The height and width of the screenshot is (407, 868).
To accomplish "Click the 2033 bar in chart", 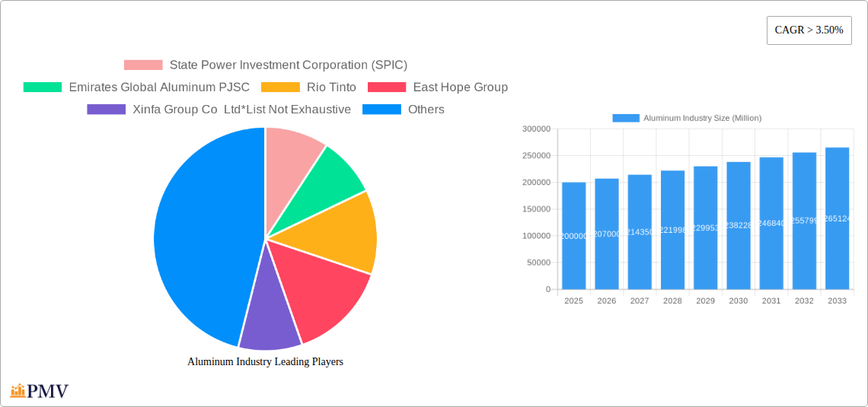I will coord(837,218).
